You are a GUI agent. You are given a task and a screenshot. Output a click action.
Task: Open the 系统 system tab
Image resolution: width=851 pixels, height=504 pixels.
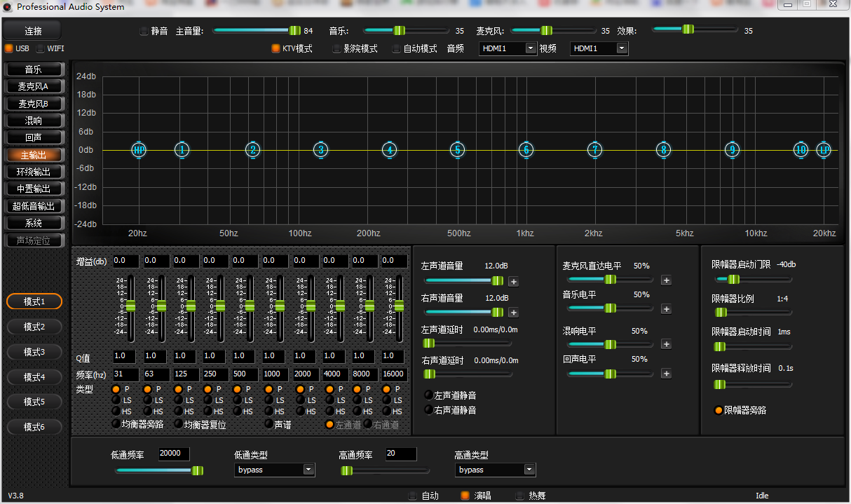(34, 223)
